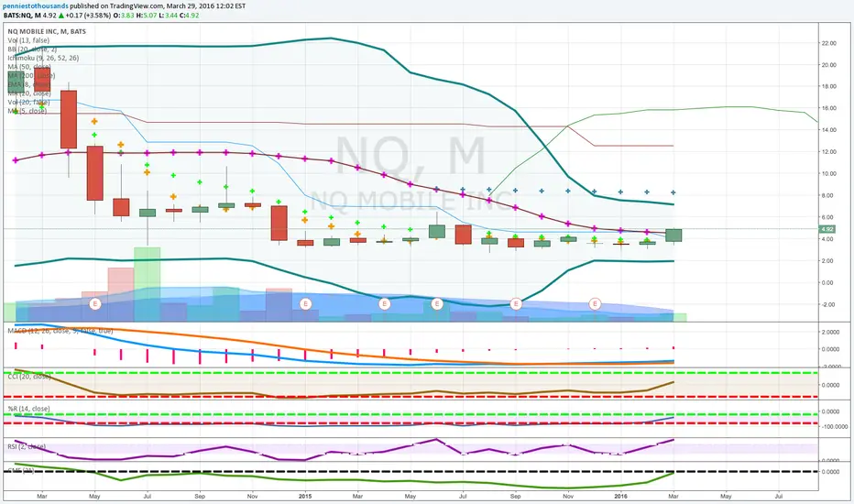
Task: Click the -100.0000 label on %R axis
Action: point(834,427)
